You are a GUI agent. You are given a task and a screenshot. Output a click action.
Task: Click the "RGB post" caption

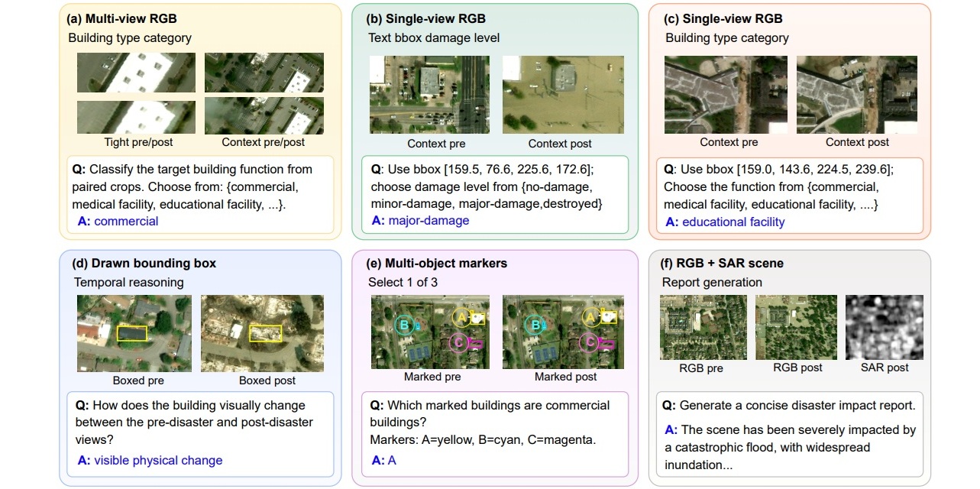[x=798, y=368]
